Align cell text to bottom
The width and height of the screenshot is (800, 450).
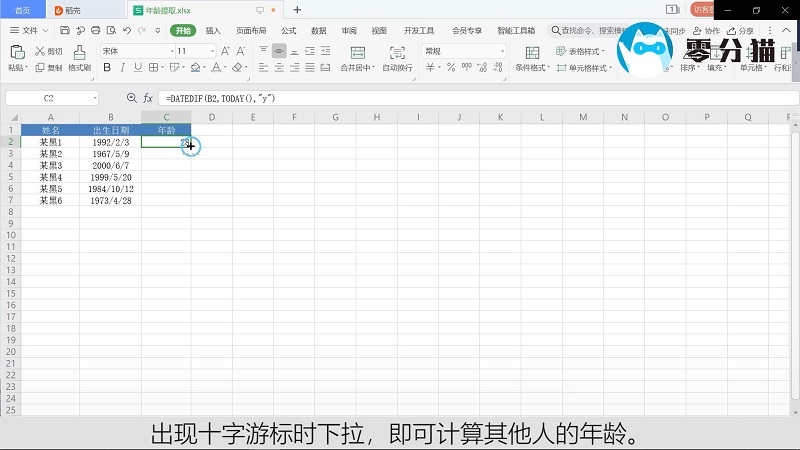point(294,51)
